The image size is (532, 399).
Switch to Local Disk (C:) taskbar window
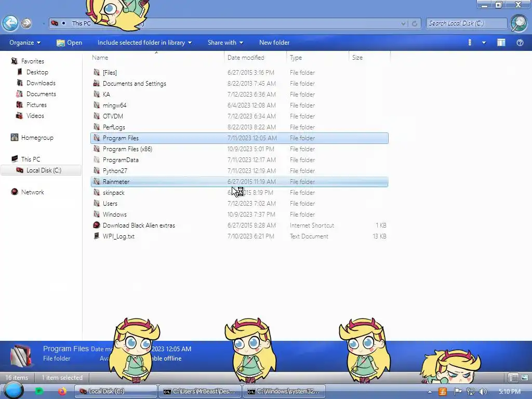(x=116, y=391)
